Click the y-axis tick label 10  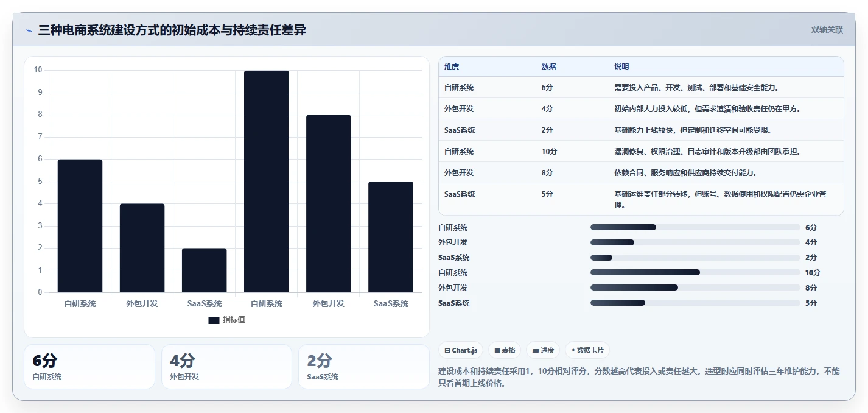[x=38, y=70]
